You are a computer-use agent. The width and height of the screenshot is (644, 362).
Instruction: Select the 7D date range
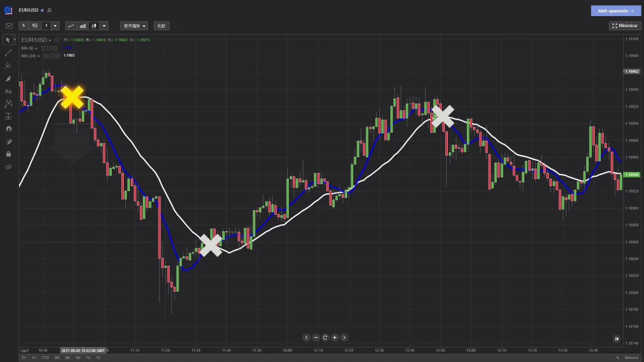point(88,357)
